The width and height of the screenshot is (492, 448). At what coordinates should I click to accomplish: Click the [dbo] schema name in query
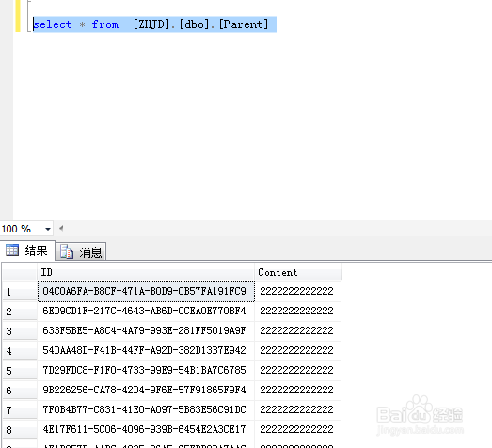point(194,24)
